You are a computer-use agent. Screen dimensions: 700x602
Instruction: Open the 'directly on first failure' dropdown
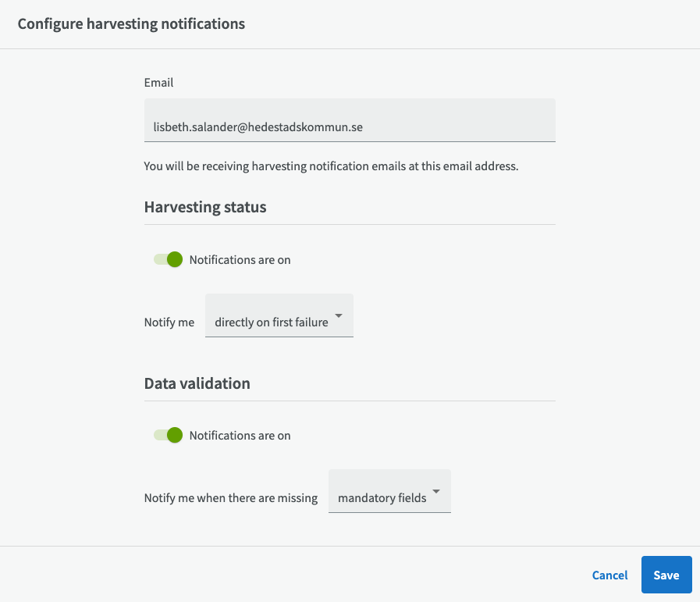tap(279, 315)
